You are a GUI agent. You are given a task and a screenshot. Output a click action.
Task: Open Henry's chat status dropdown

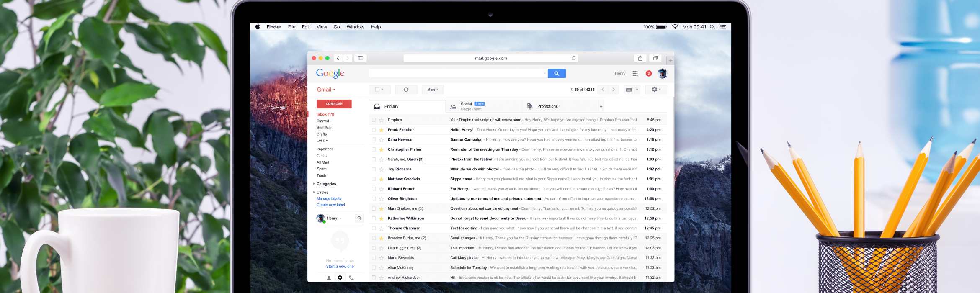coord(340,218)
